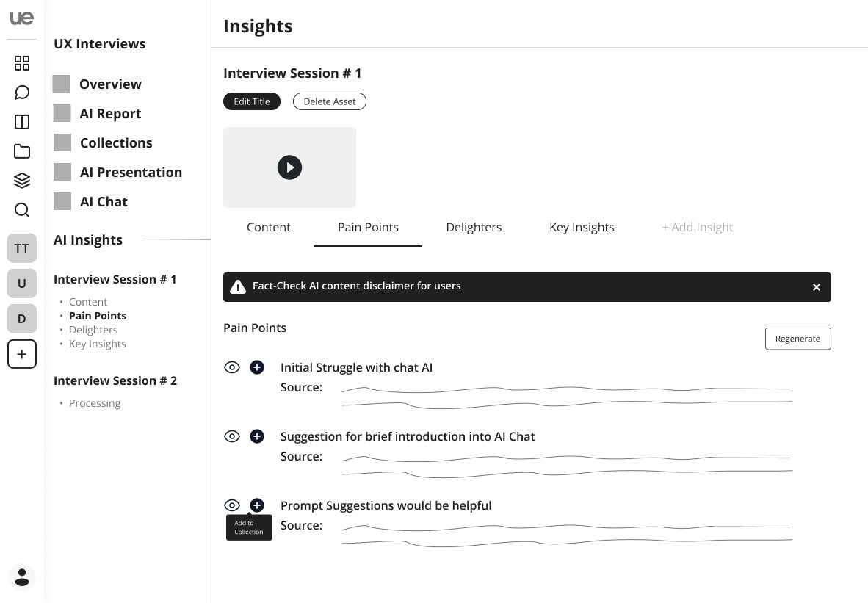The image size is (868, 603).
Task: Select the TT workspace avatar
Action: pyautogui.click(x=22, y=248)
